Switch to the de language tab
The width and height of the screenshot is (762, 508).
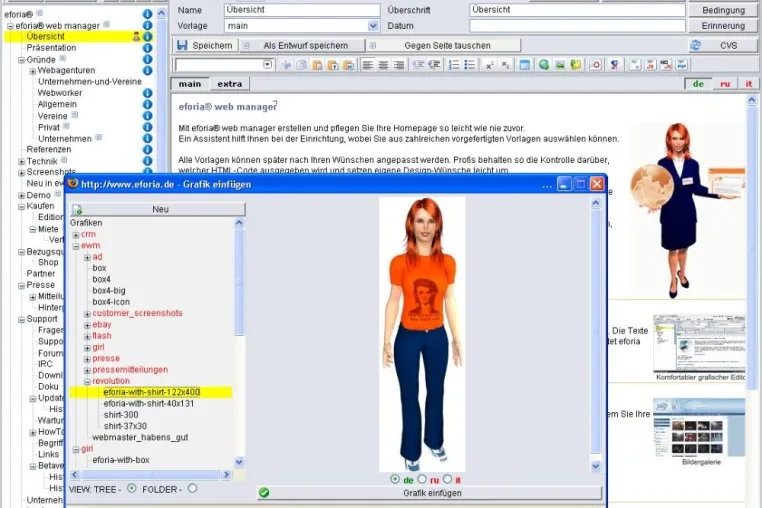click(698, 84)
